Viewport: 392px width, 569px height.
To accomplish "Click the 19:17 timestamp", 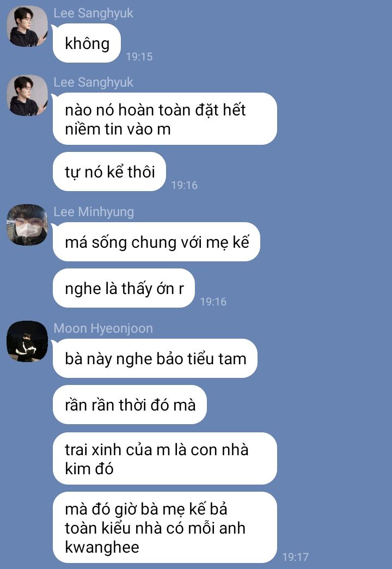I will [x=296, y=556].
